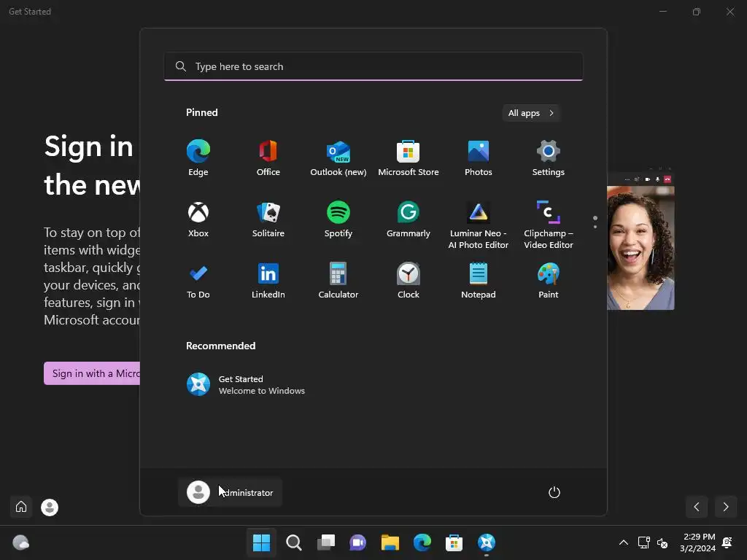Go to next page in Get Started

(x=726, y=507)
